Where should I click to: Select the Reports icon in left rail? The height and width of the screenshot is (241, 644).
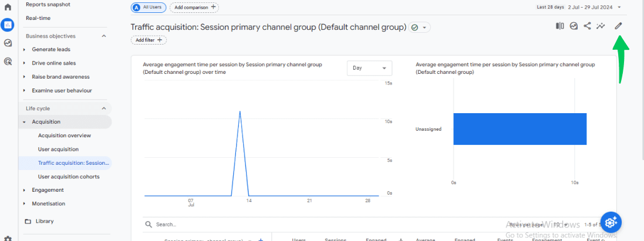[x=8, y=25]
